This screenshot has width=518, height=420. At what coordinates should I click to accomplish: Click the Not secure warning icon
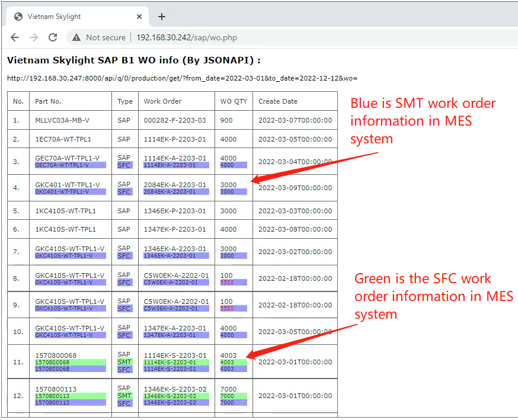point(76,37)
